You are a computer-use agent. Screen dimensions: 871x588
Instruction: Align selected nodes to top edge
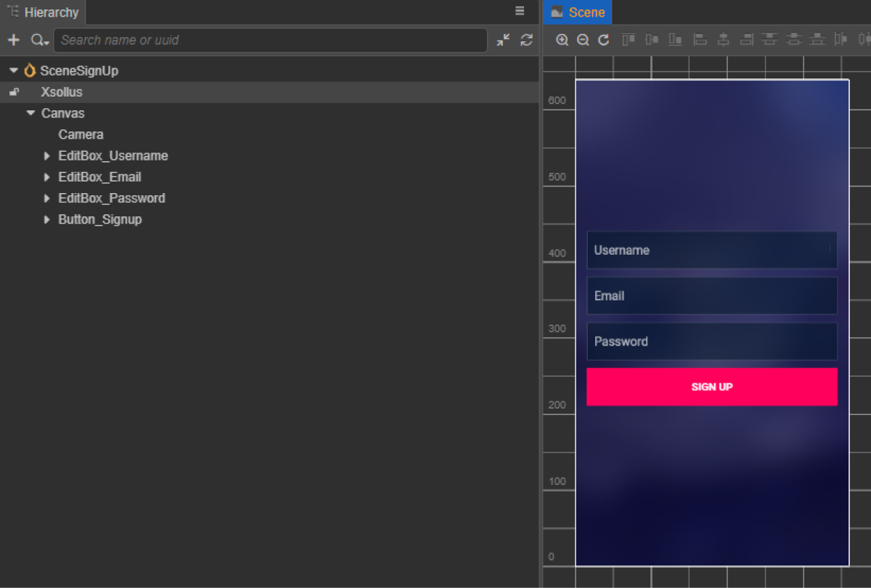coord(629,39)
